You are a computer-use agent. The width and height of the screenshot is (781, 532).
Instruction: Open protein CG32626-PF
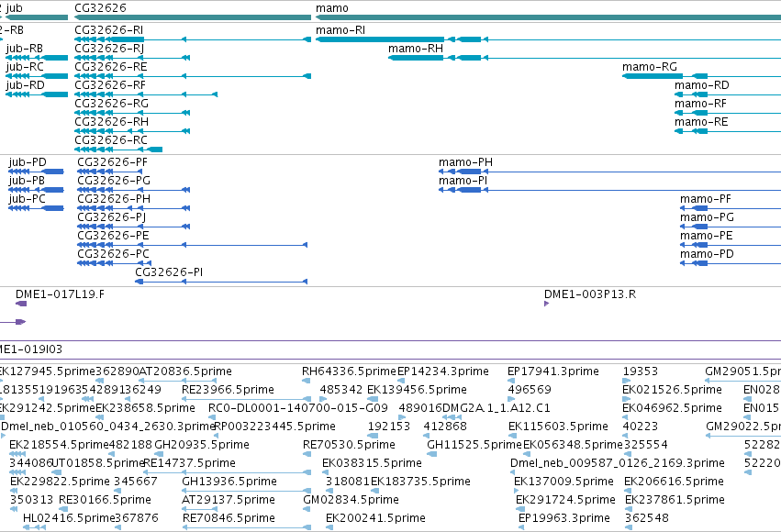pos(113,162)
